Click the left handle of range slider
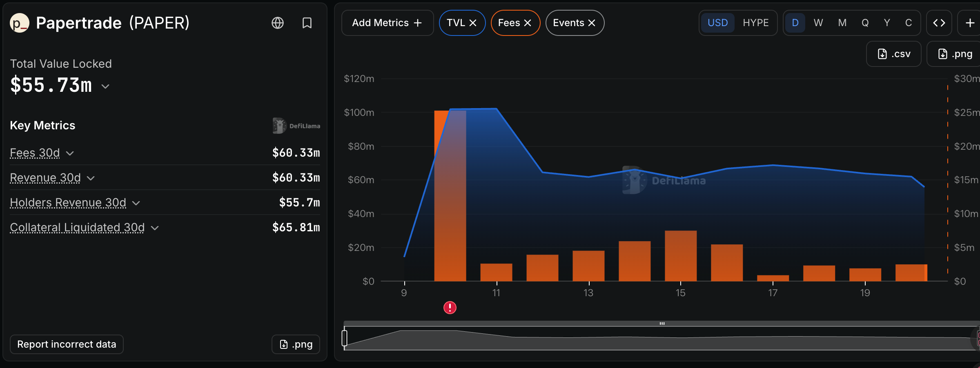The height and width of the screenshot is (368, 980). (345, 338)
